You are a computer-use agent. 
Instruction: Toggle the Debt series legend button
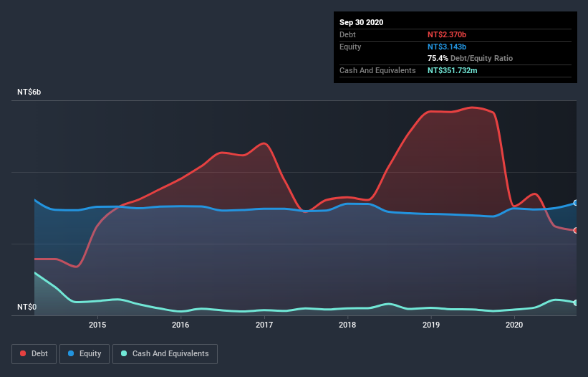click(34, 354)
